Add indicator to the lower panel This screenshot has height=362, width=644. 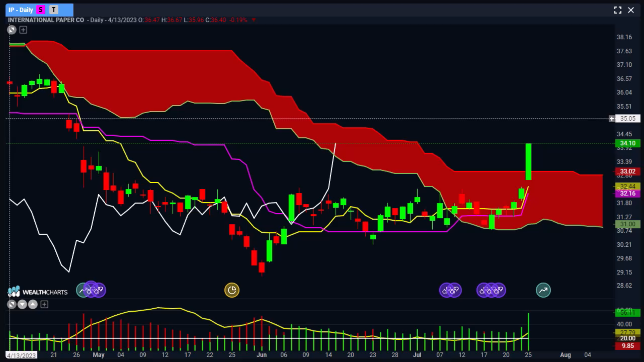44,304
